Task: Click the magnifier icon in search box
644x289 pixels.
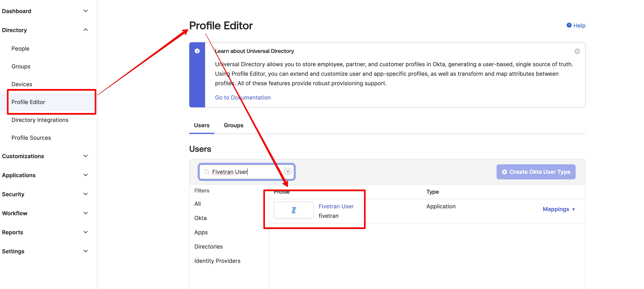Action: click(x=207, y=172)
